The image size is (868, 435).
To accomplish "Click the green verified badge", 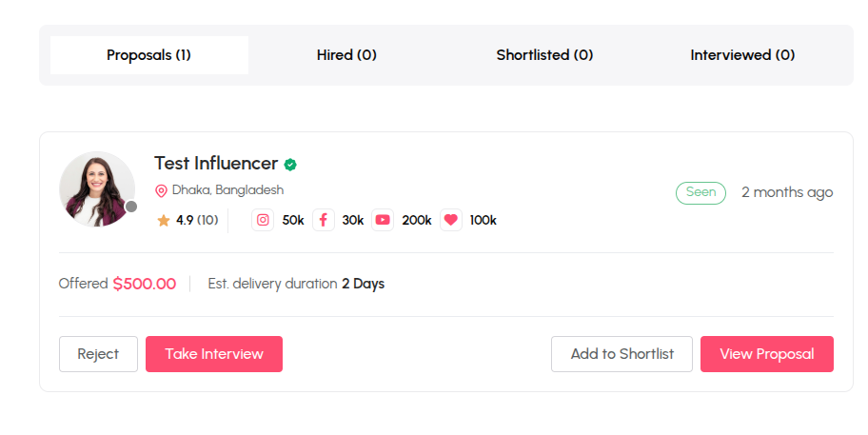I will click(x=290, y=165).
